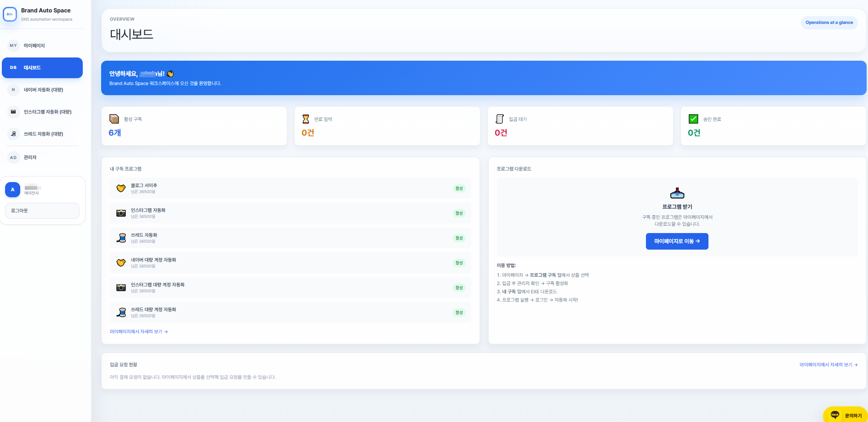Screen dimensions: 868x422
Task: Select the 블로그 서이추 subscription row
Action: [291, 188]
